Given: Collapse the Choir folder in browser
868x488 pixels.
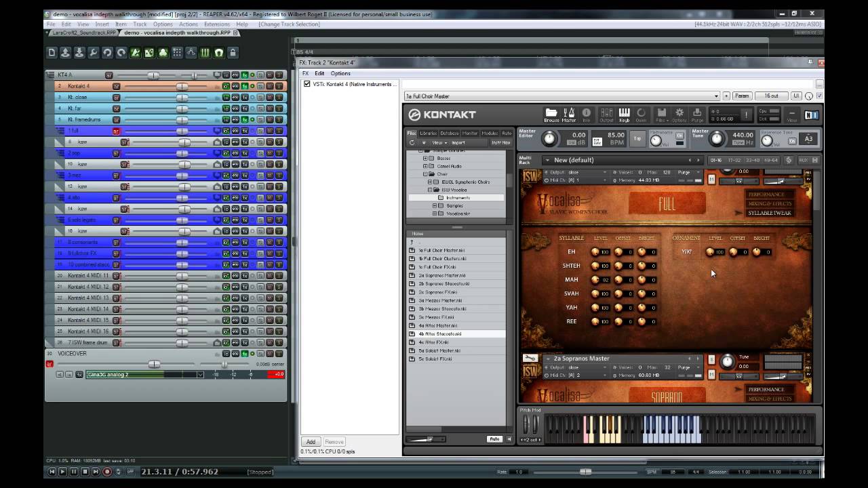Looking at the screenshot, I should pyautogui.click(x=426, y=174).
